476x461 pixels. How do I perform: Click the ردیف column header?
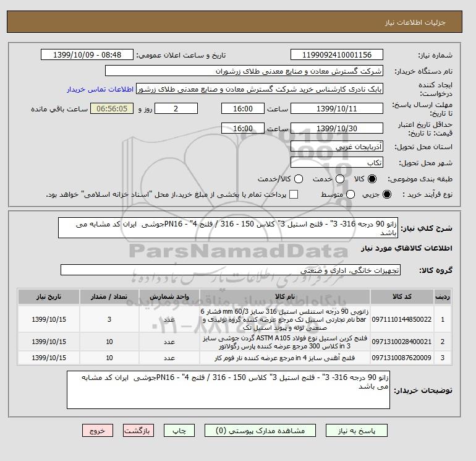coord(443,296)
